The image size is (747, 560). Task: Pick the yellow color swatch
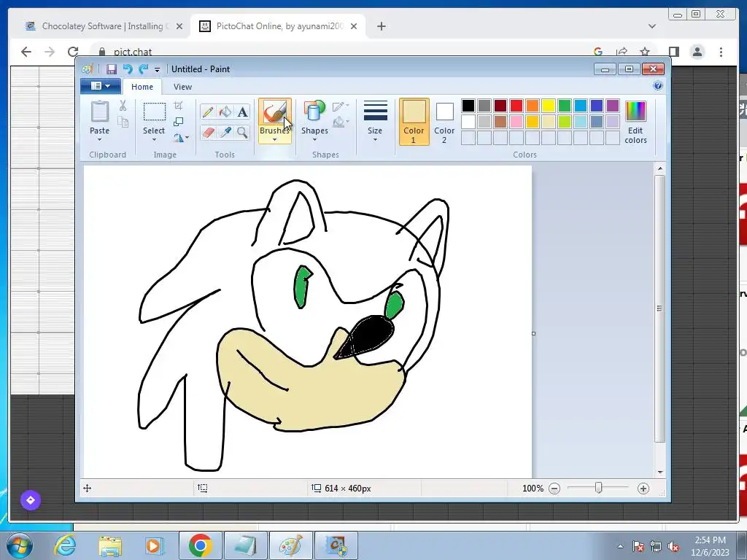pos(549,106)
